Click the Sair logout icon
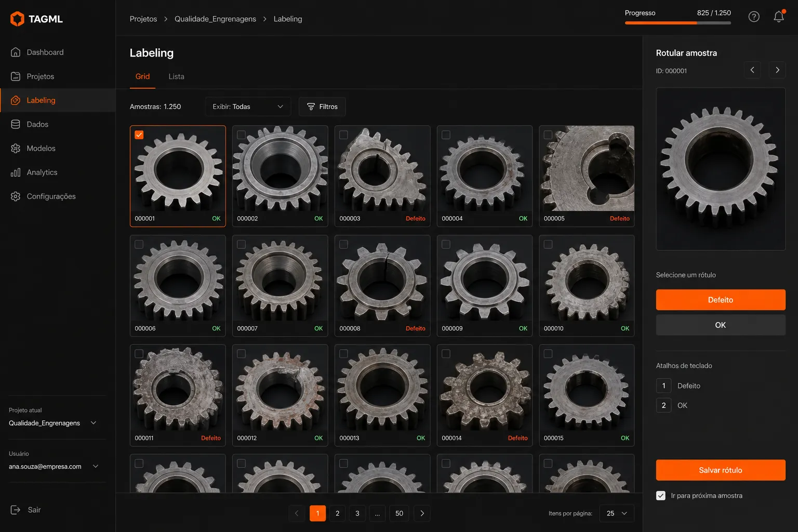Screen dimensions: 798x532 point(16,510)
